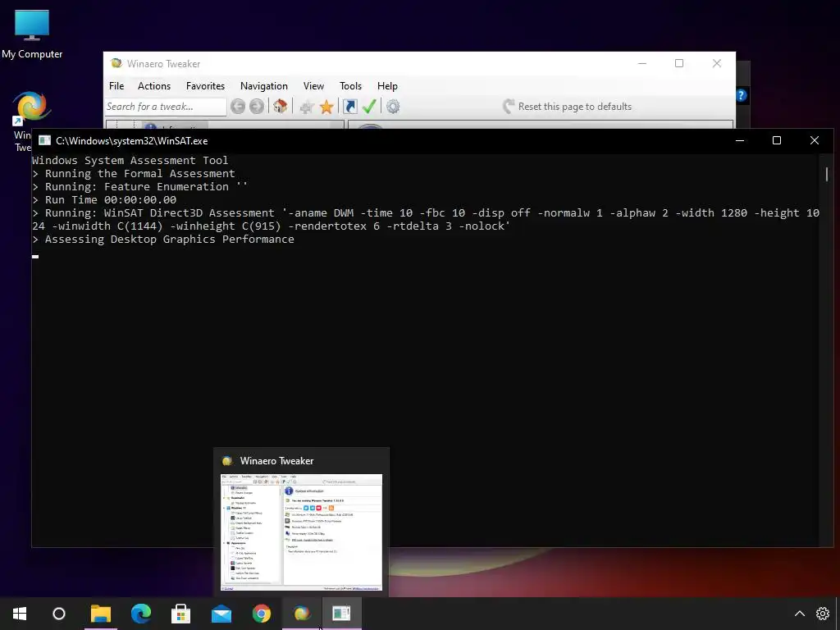Close the WinSAT.exe console window
This screenshot has height=630, width=840.
[815, 140]
